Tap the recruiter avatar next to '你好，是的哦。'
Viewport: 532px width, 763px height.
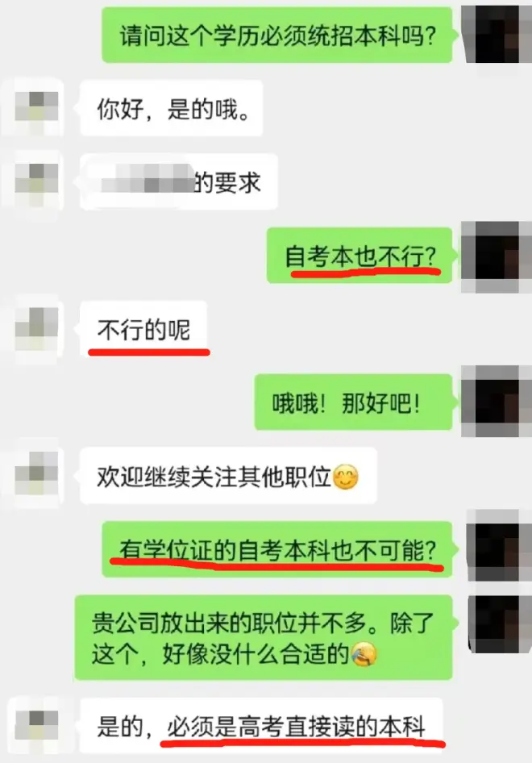coord(35,106)
